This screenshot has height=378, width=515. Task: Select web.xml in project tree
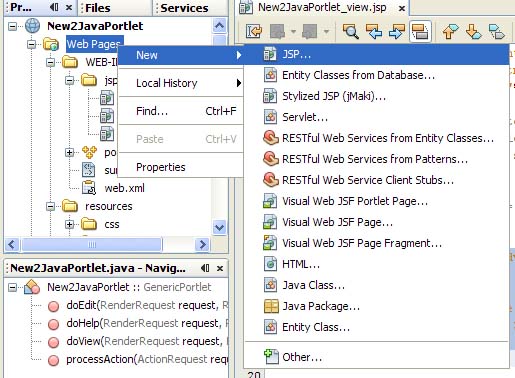[x=125, y=188]
